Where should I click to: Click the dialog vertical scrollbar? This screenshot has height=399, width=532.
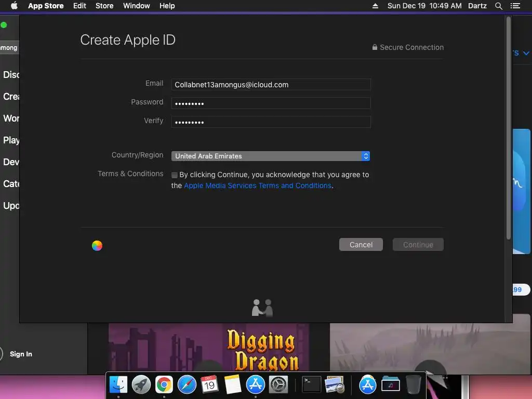508,128
